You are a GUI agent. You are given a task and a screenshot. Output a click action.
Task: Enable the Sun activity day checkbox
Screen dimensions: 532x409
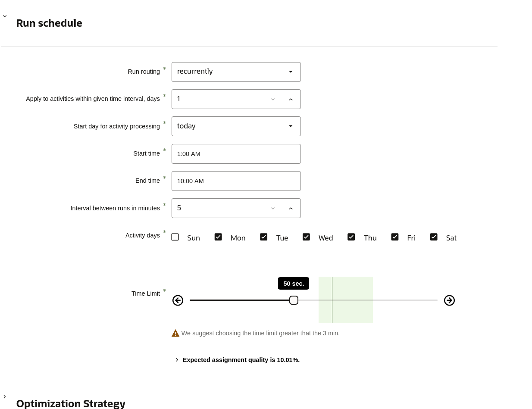coord(175,237)
